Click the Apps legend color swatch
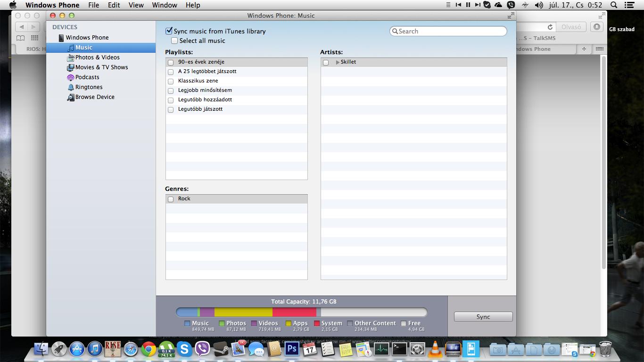The width and height of the screenshot is (644, 362). pyautogui.click(x=289, y=323)
